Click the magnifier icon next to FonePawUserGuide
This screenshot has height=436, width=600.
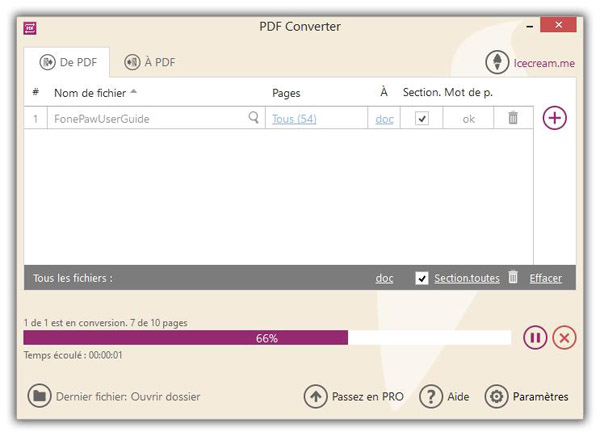click(x=253, y=117)
